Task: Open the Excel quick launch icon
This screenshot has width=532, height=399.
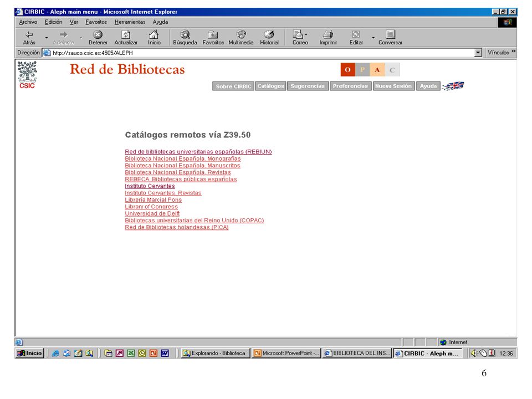Action: click(131, 354)
